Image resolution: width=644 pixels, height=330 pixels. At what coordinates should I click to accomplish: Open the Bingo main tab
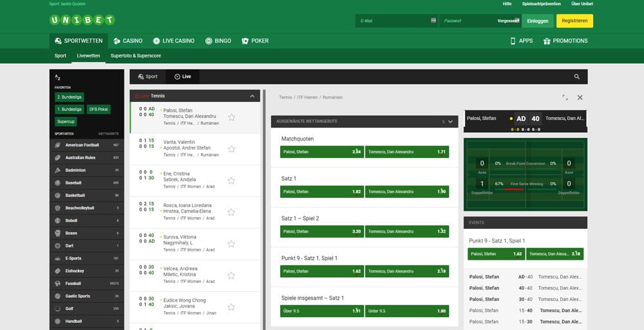coord(218,41)
